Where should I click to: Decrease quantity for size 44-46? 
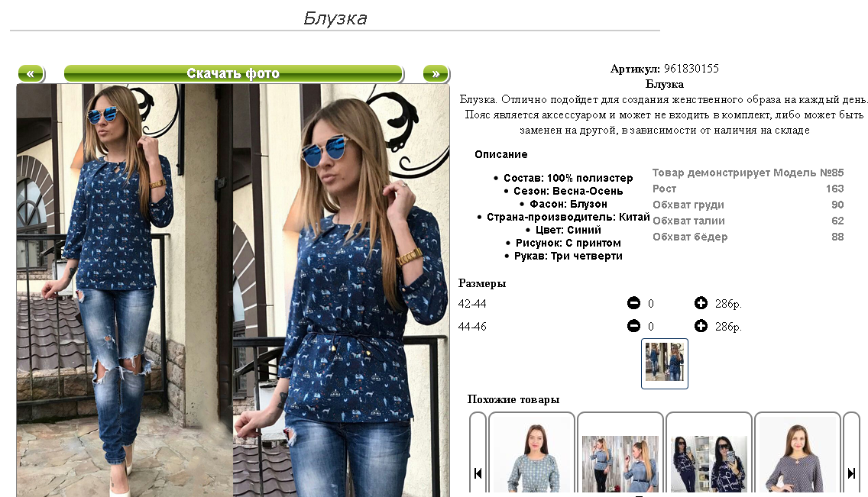click(x=634, y=326)
